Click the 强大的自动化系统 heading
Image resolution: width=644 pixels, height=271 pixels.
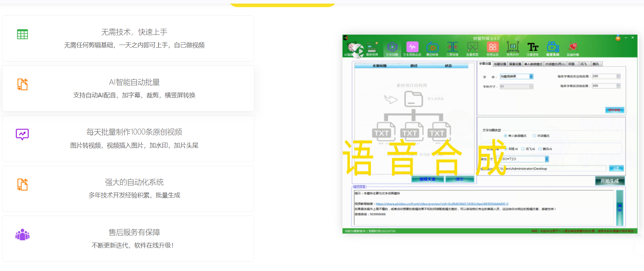134,182
